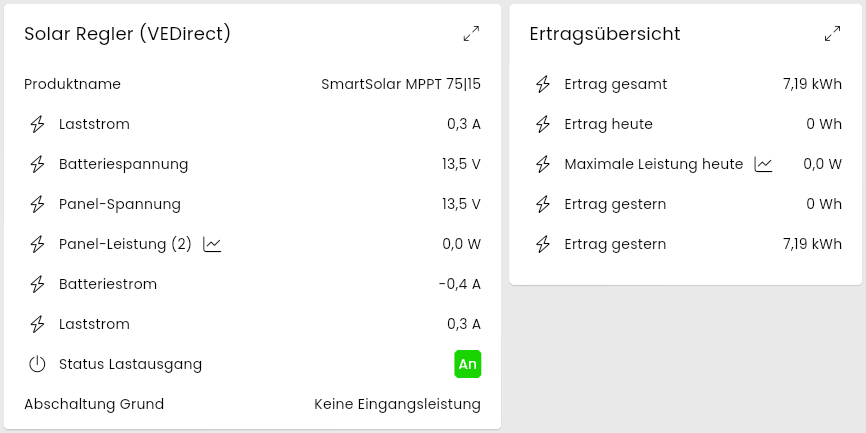Expand the Solar Regler card fullscreen
Viewport: 866px width, 433px height.
pos(472,34)
